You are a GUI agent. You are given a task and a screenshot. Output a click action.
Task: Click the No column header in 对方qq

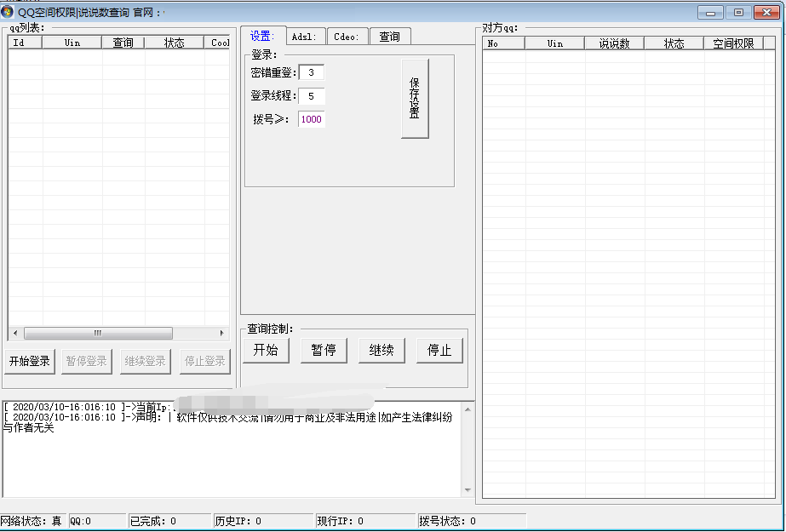(x=504, y=43)
